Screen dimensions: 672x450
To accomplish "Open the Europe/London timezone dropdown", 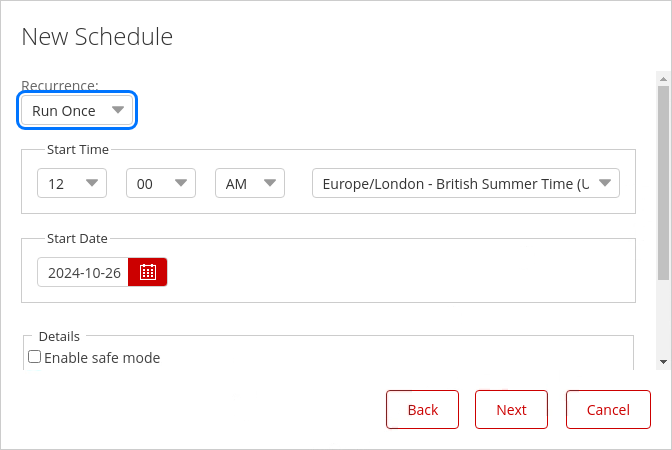I will pyautogui.click(x=466, y=184).
